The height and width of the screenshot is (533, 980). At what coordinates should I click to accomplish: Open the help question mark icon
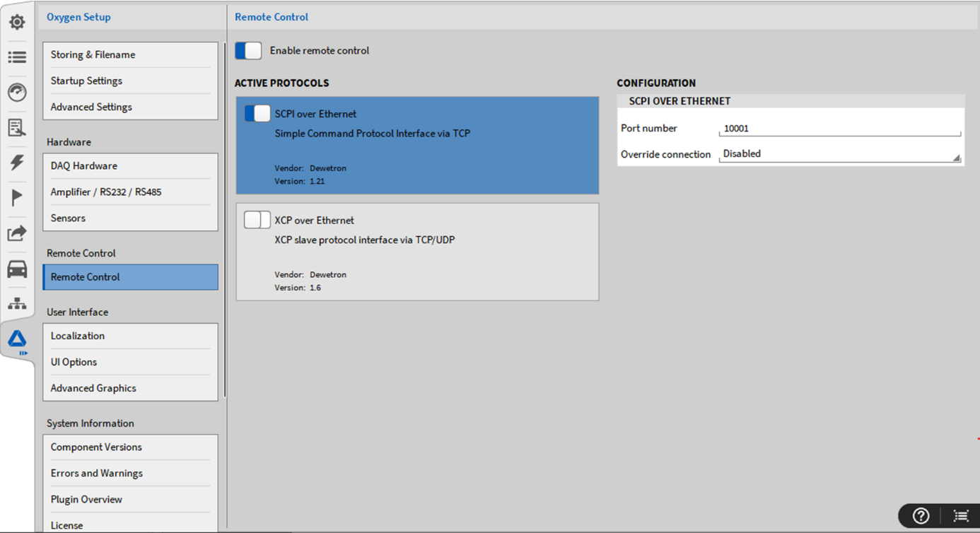click(921, 516)
